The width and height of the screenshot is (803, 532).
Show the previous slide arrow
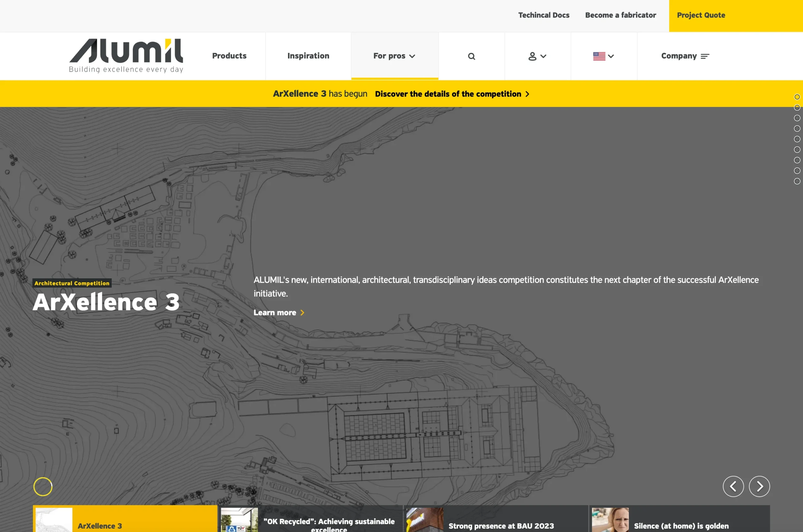[733, 486]
